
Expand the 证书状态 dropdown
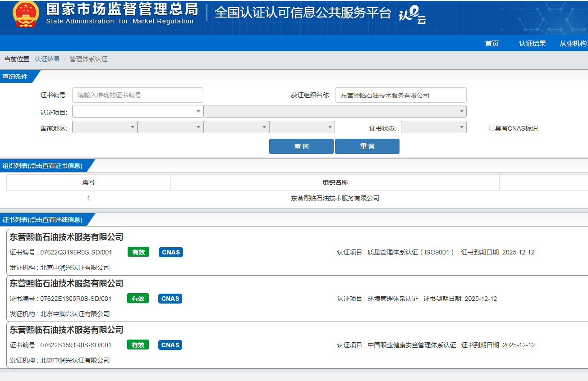[x=433, y=127]
